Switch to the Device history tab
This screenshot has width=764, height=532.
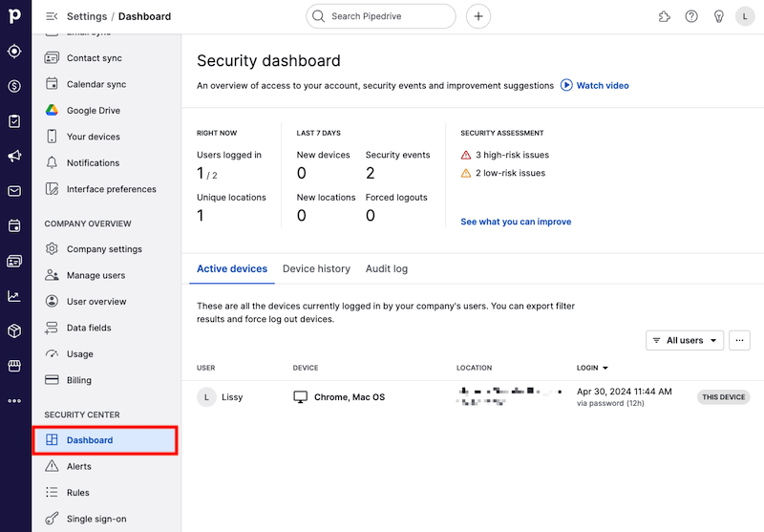[316, 269]
